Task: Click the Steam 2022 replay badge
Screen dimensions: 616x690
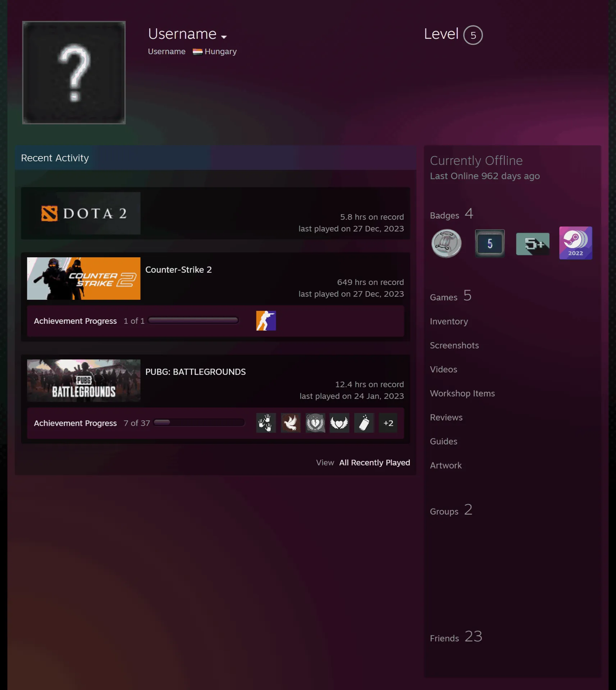Action: click(575, 243)
